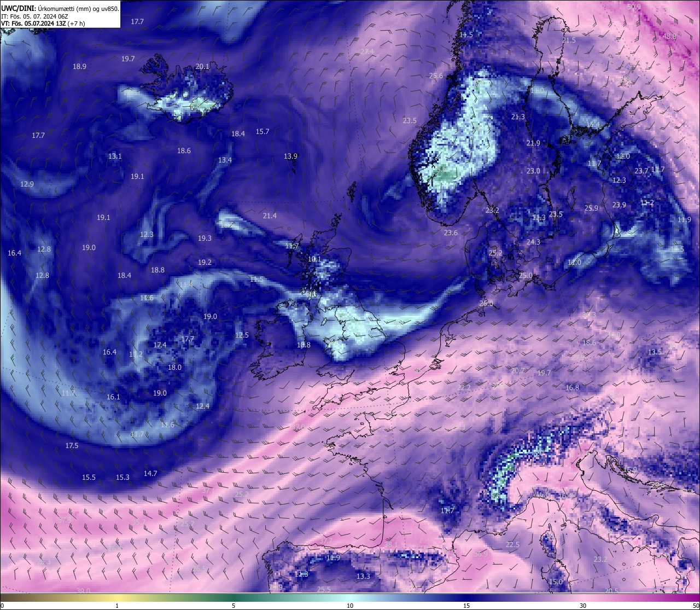
Task: Click the 25.6 value off Norway
Action: coord(436,75)
